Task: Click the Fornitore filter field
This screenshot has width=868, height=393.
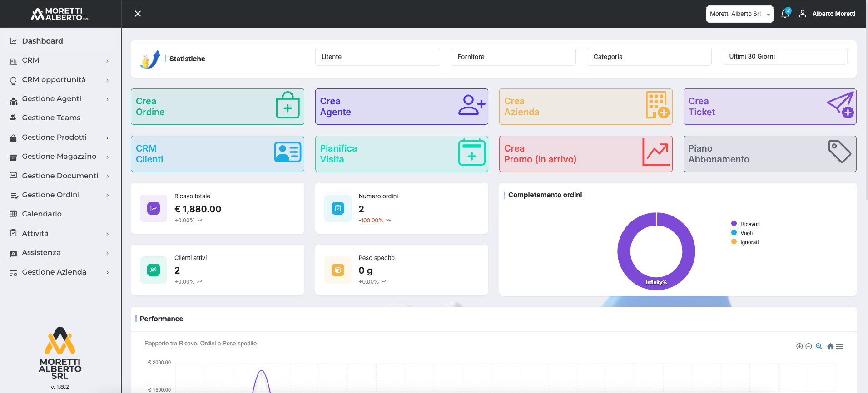Action: click(x=513, y=57)
